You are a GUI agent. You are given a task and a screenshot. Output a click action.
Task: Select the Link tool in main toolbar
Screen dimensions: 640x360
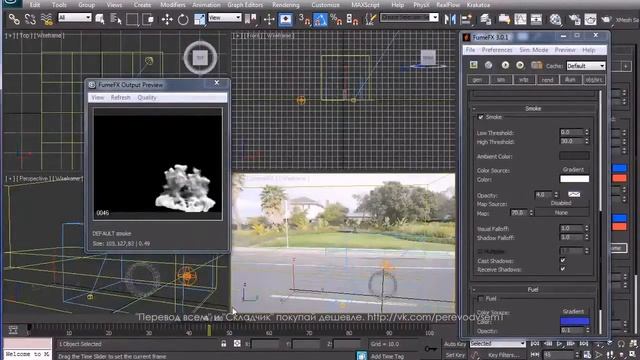point(14,19)
